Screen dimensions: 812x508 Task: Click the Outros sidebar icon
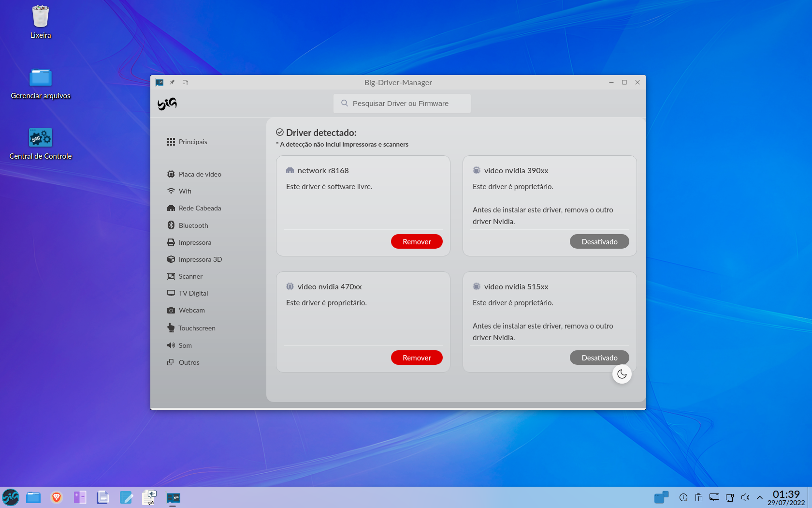point(171,362)
